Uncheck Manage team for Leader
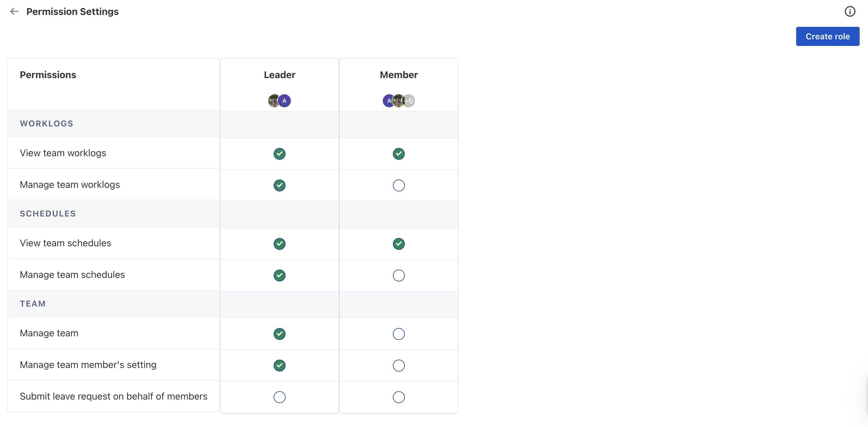This screenshot has height=427, width=868. 279,334
